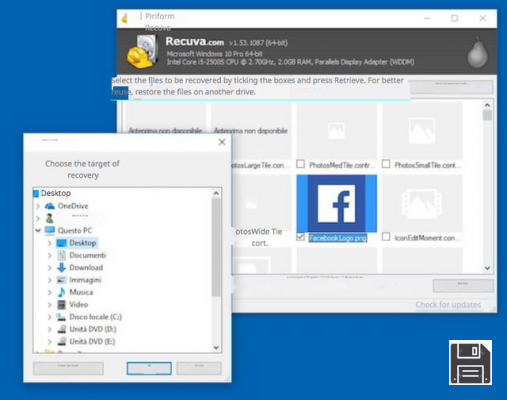Click folder tree scrollbar up arrow
Image resolution: width=507 pixels, height=400 pixels.
[x=216, y=193]
